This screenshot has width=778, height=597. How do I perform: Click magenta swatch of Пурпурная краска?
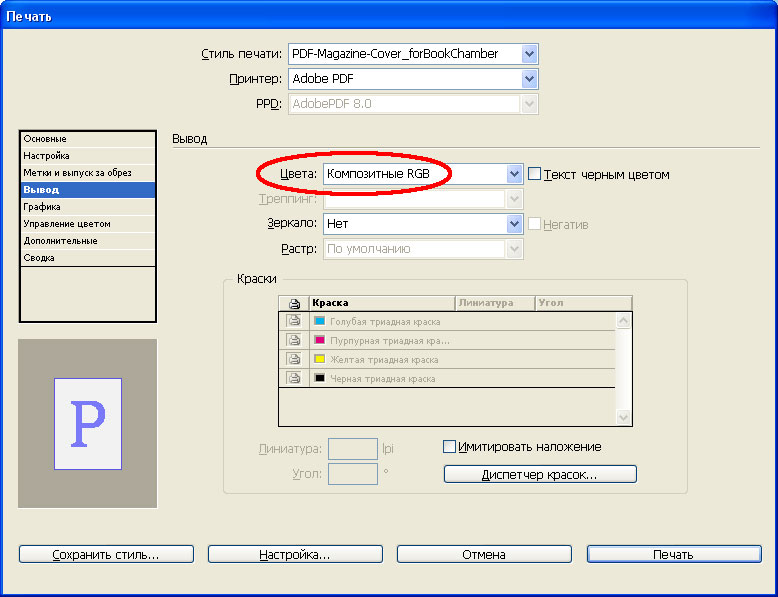coord(320,340)
